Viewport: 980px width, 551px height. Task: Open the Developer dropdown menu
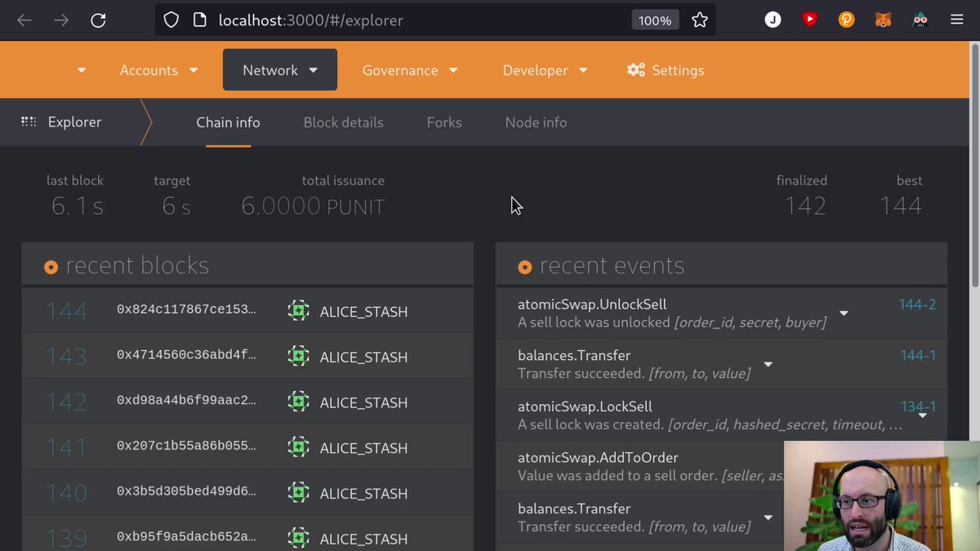click(x=545, y=70)
